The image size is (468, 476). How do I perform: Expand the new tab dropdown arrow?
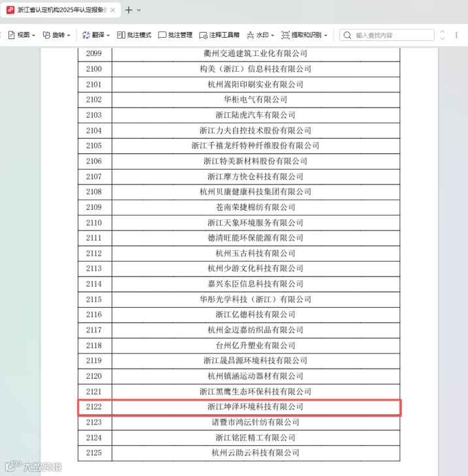(139, 10)
